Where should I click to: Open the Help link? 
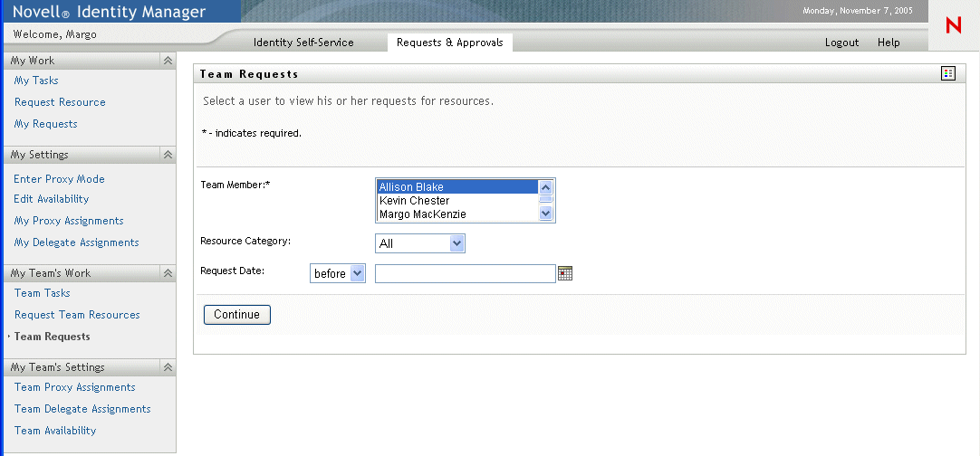[x=889, y=43]
